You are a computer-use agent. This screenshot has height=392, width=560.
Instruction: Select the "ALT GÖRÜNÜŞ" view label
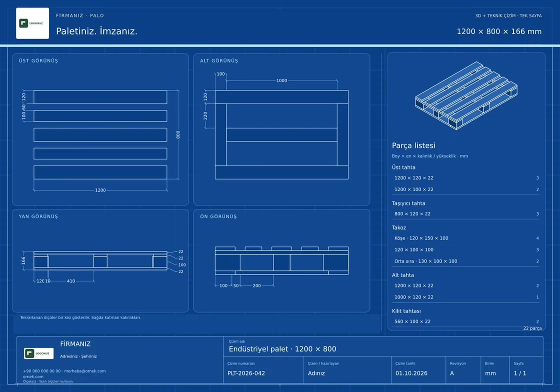tap(219, 60)
